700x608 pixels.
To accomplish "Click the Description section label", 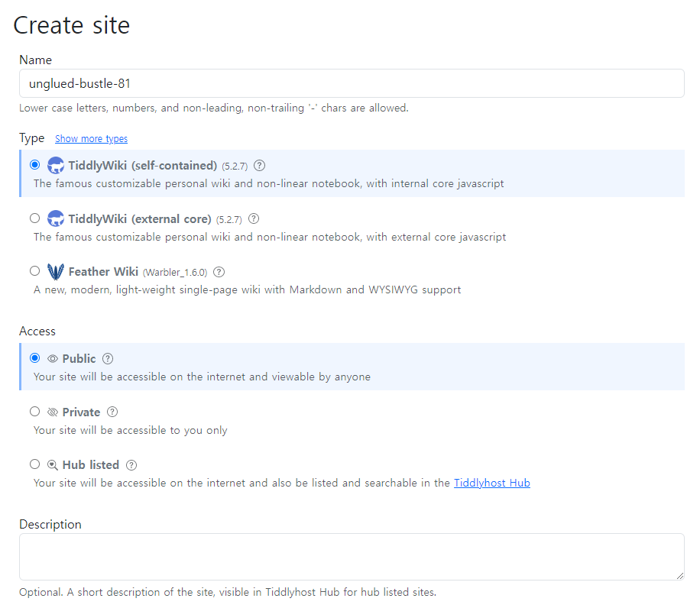I will tap(50, 524).
